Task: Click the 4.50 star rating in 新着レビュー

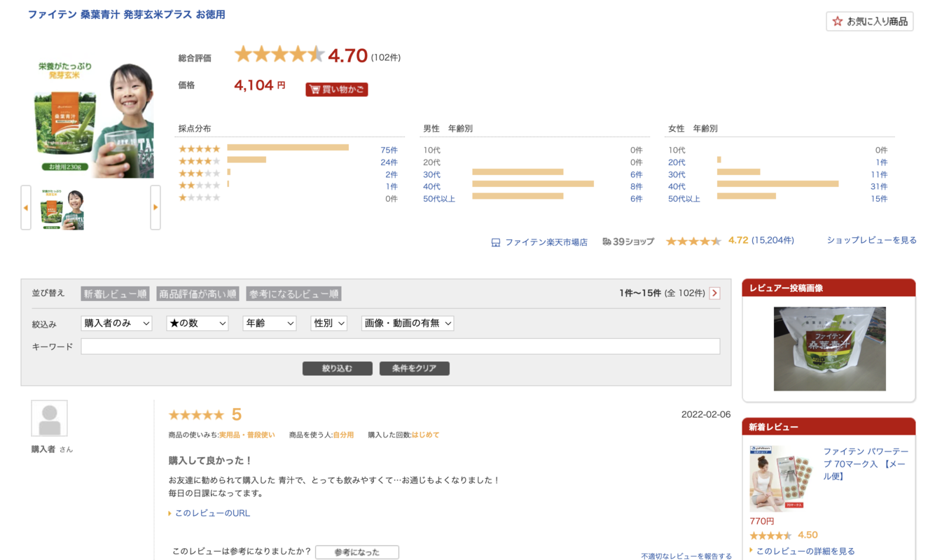Action: click(770, 535)
